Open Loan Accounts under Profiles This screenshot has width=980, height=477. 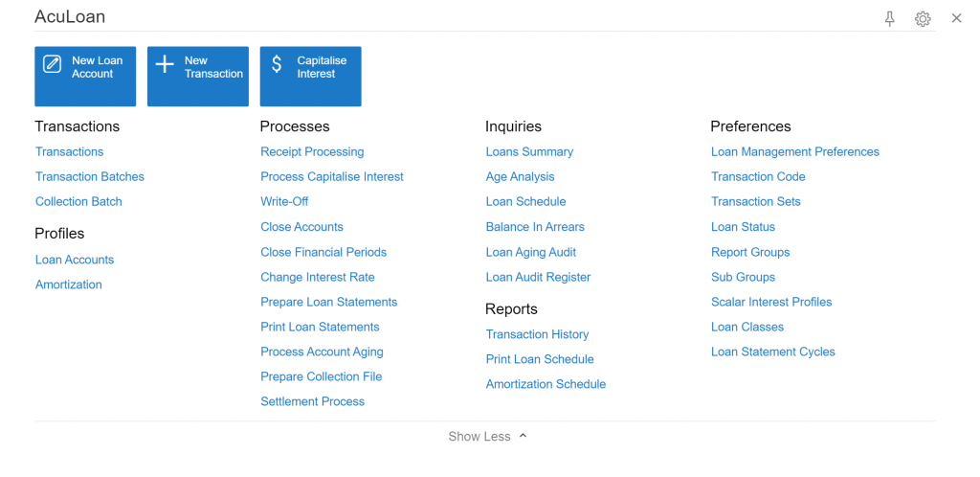(x=75, y=260)
